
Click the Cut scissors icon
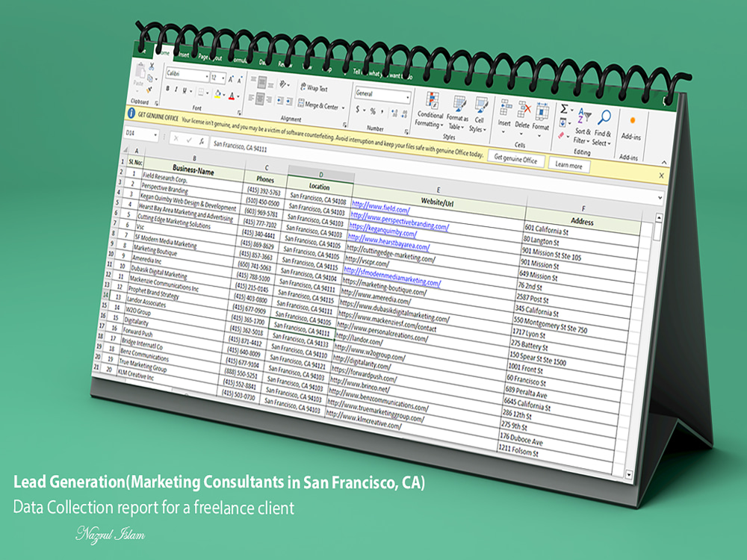152,66
